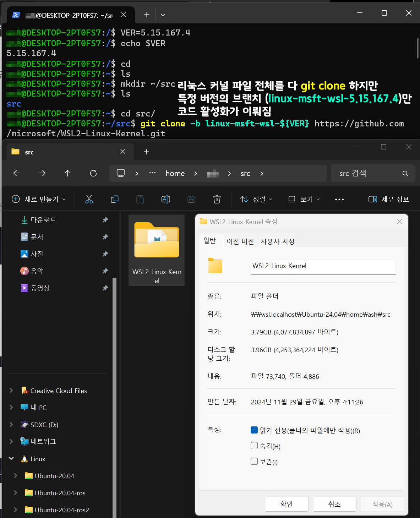
Task: Click the monitor icon in the address bar
Action: 121,173
